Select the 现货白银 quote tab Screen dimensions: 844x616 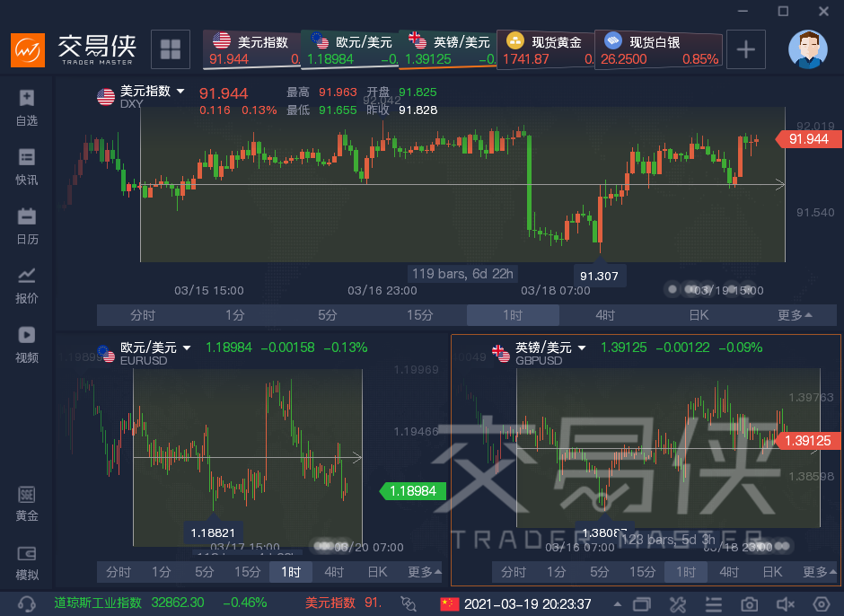(x=659, y=49)
